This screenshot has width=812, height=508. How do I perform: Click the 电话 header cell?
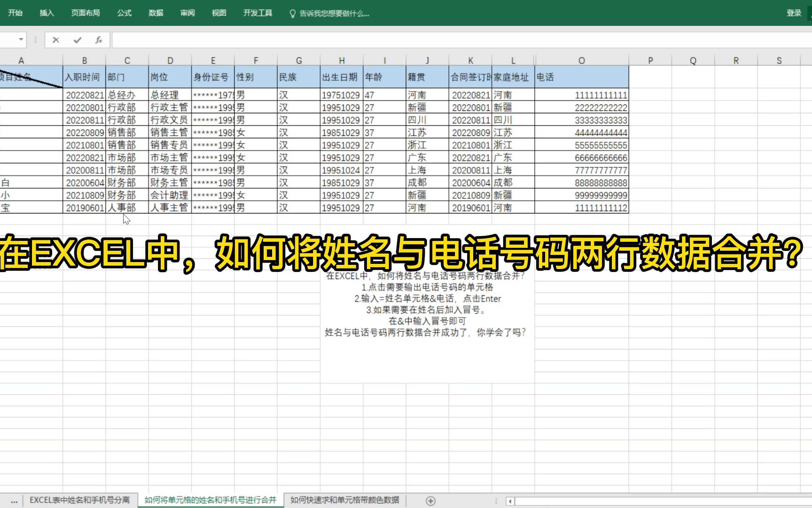pyautogui.click(x=582, y=77)
